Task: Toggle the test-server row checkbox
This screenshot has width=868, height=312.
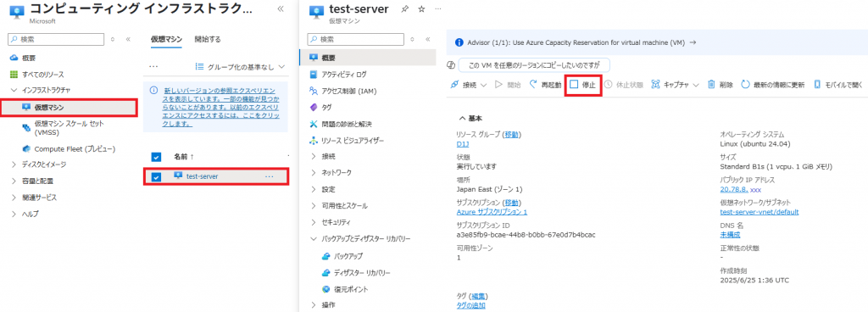Action: point(156,176)
